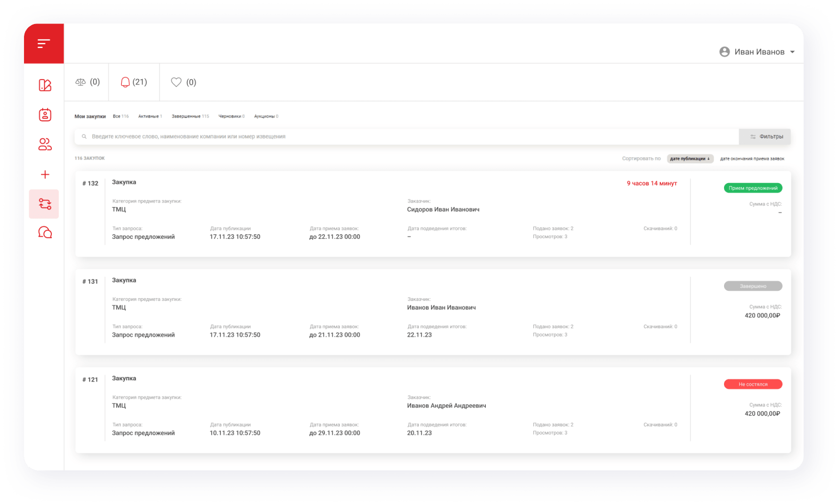The width and height of the screenshot is (837, 504).
Task: Open the profile badge sidebar icon
Action: coord(45,115)
